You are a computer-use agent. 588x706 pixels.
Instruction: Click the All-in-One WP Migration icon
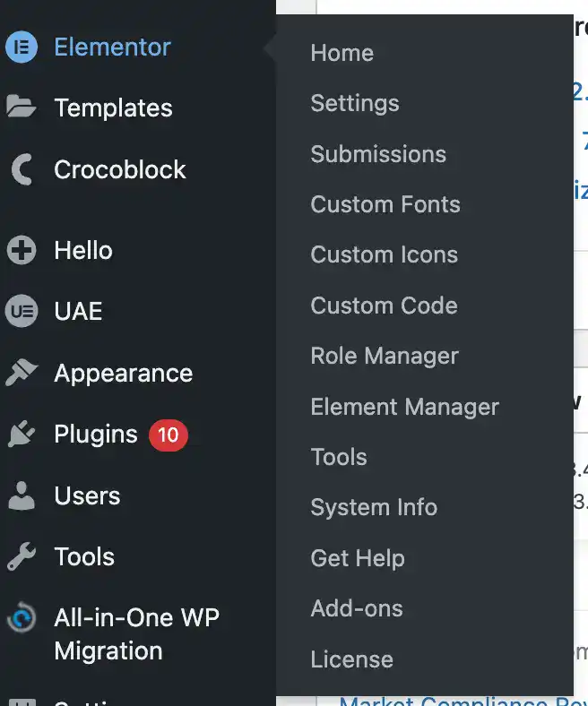pos(22,617)
